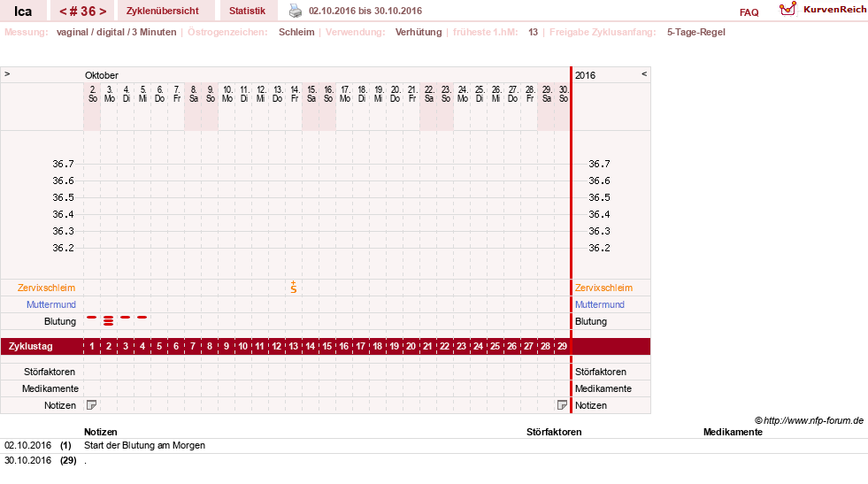Select Zyklustag cell 1
This screenshot has width=868, height=484.
(x=92, y=346)
